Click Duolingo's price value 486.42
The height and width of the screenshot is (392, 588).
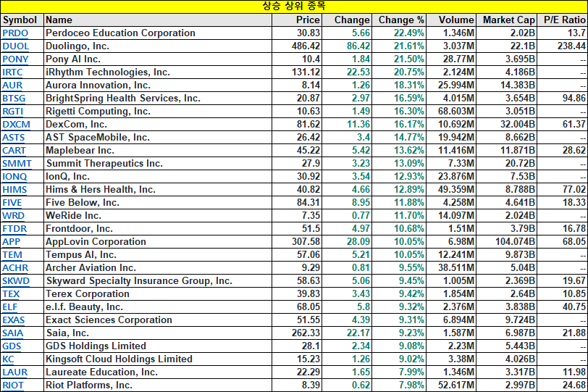(x=306, y=46)
